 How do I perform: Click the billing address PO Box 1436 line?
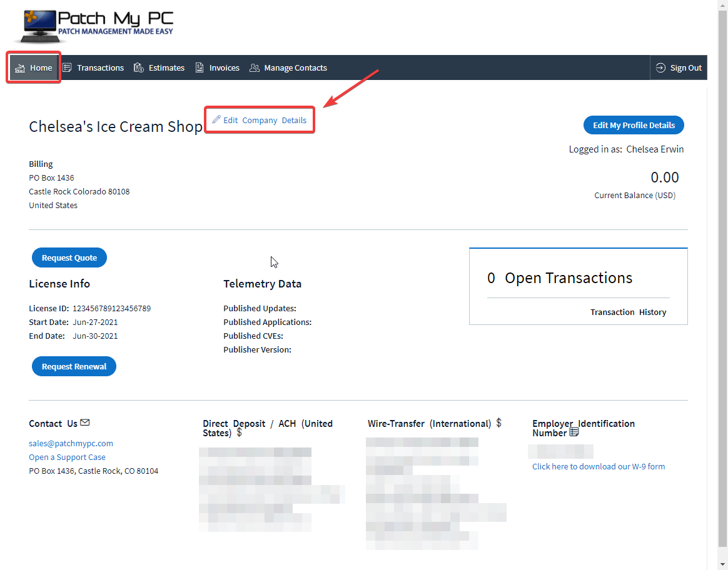point(51,177)
